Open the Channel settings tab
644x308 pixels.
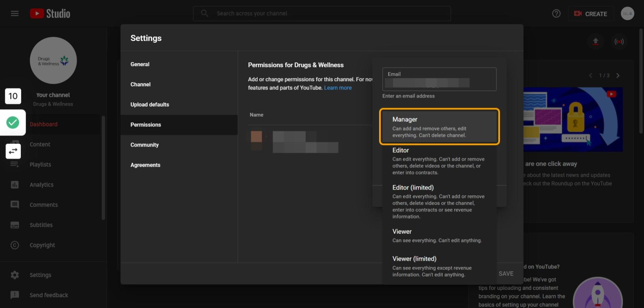point(179,84)
